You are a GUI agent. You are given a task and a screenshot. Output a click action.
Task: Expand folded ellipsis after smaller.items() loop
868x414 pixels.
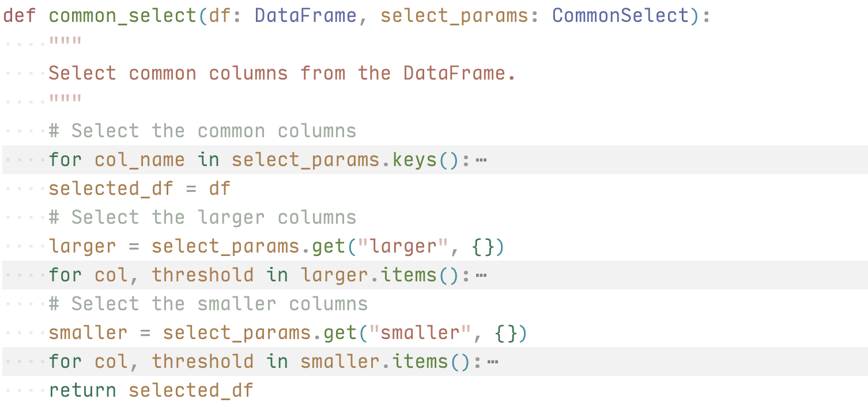493,362
